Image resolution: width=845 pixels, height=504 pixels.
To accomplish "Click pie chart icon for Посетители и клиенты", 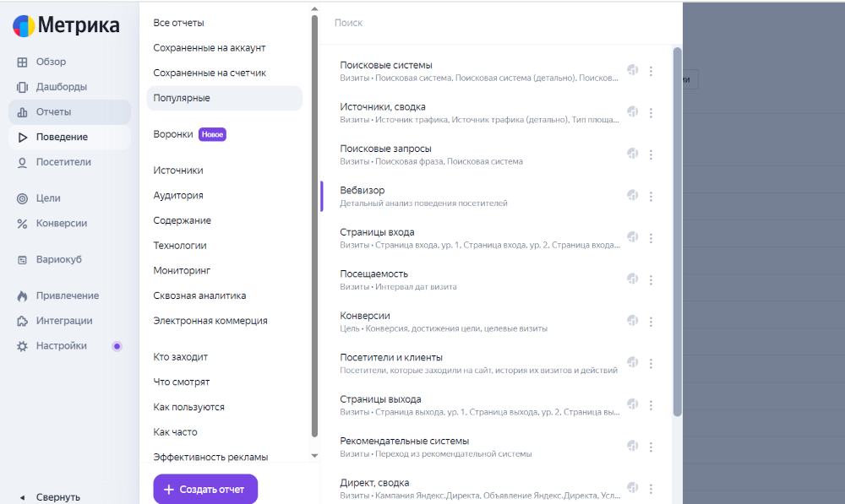I will [633, 362].
